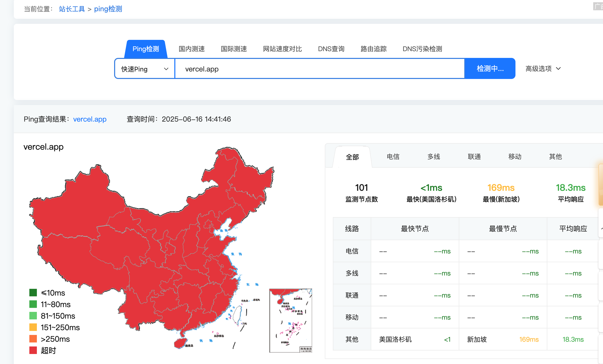603x364 pixels.
Task: Click the South China Sea inset map
Action: click(x=290, y=320)
